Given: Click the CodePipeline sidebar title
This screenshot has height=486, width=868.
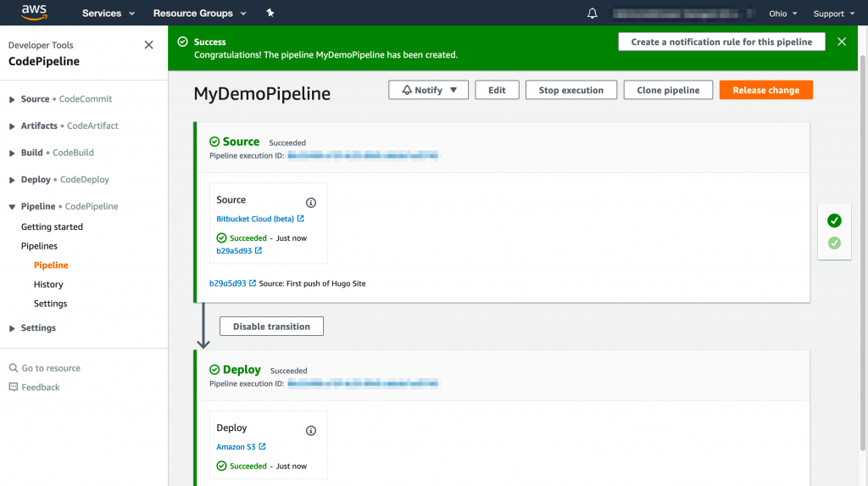Looking at the screenshot, I should coord(44,62).
